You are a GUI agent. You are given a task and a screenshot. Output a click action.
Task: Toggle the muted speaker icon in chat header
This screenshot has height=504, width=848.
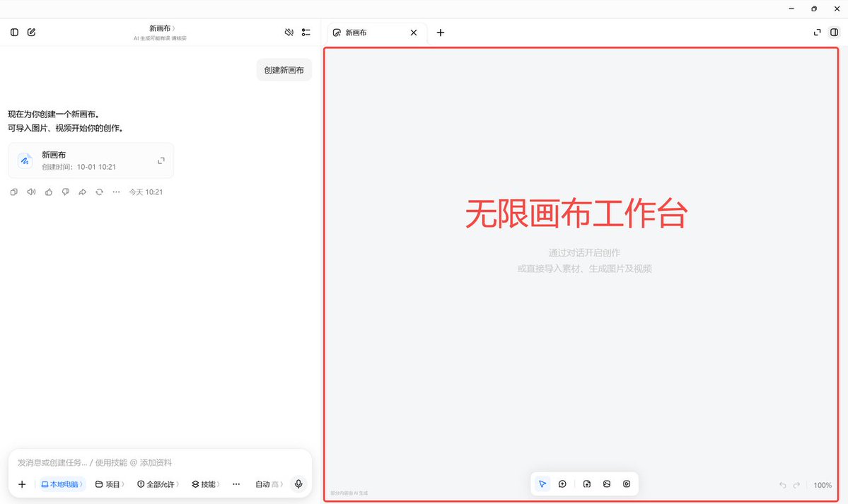(x=289, y=33)
